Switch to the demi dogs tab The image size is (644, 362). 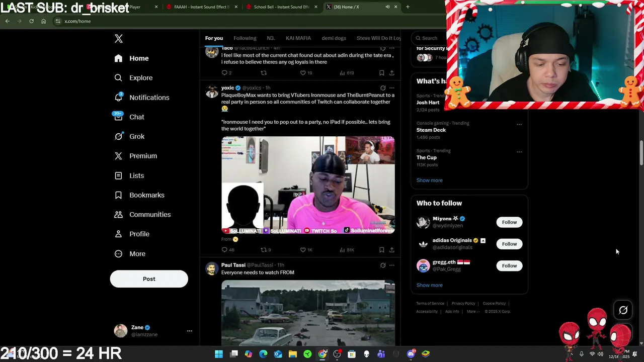tap(334, 38)
